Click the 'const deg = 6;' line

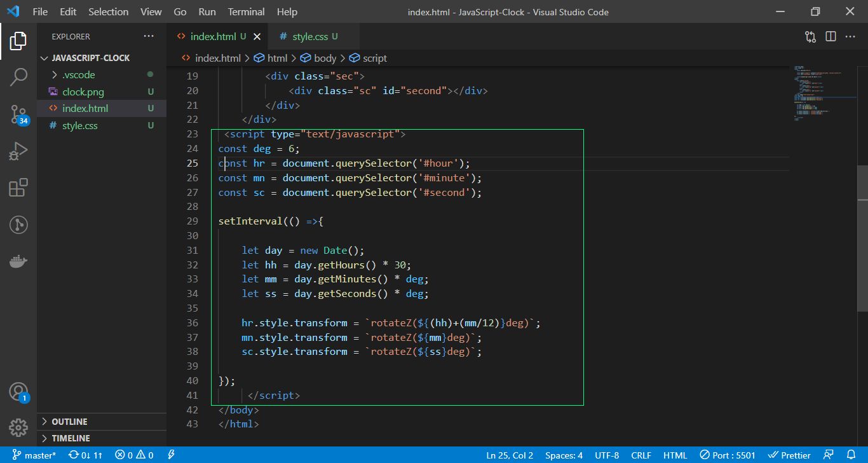(x=259, y=149)
